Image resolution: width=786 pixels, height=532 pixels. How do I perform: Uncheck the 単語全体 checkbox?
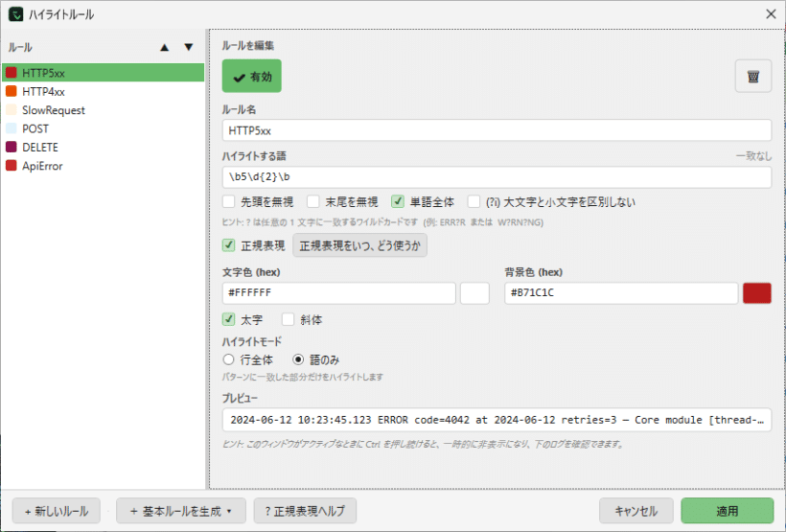point(398,201)
